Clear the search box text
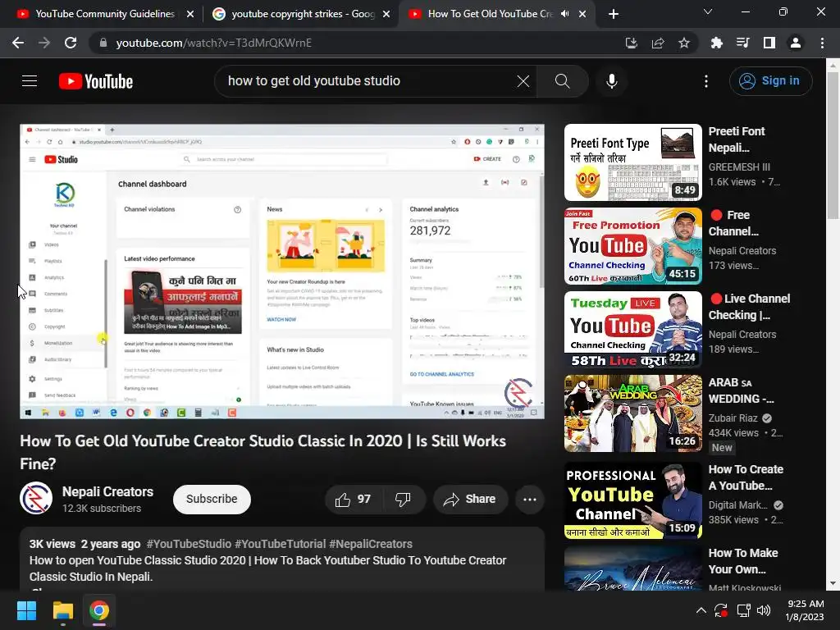The height and width of the screenshot is (630, 840). pos(523,81)
